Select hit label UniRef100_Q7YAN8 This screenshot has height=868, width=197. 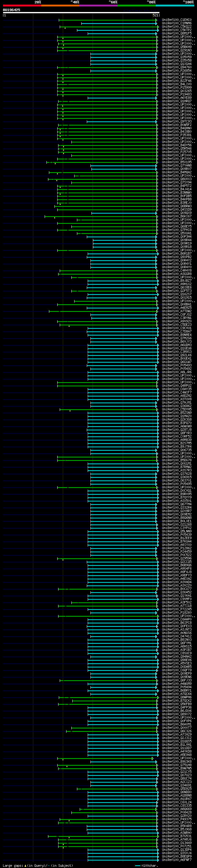click(x=177, y=165)
